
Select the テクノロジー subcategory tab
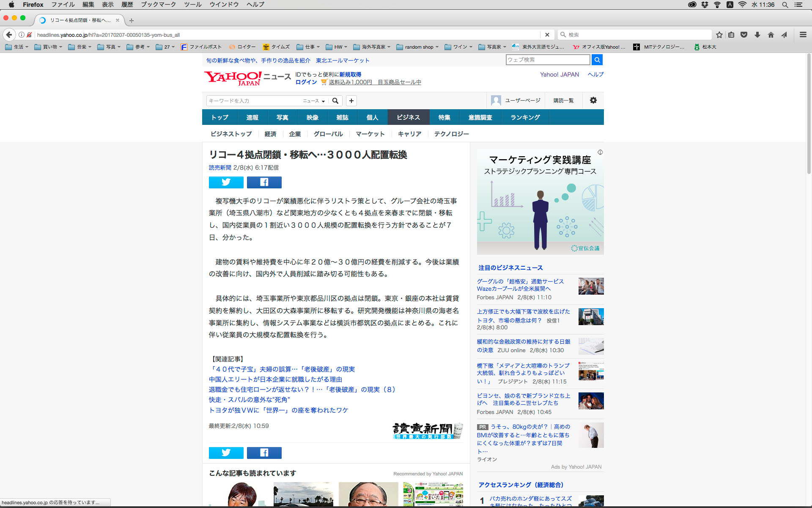pos(451,134)
